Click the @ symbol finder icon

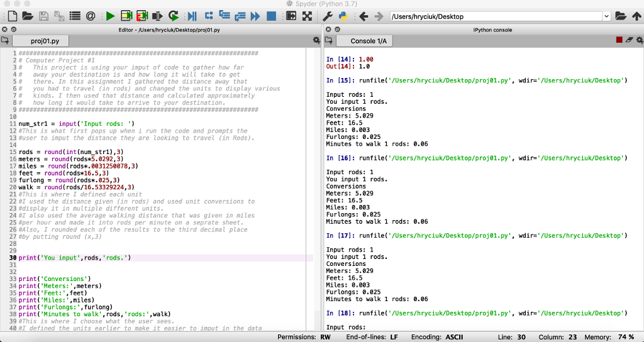[91, 16]
